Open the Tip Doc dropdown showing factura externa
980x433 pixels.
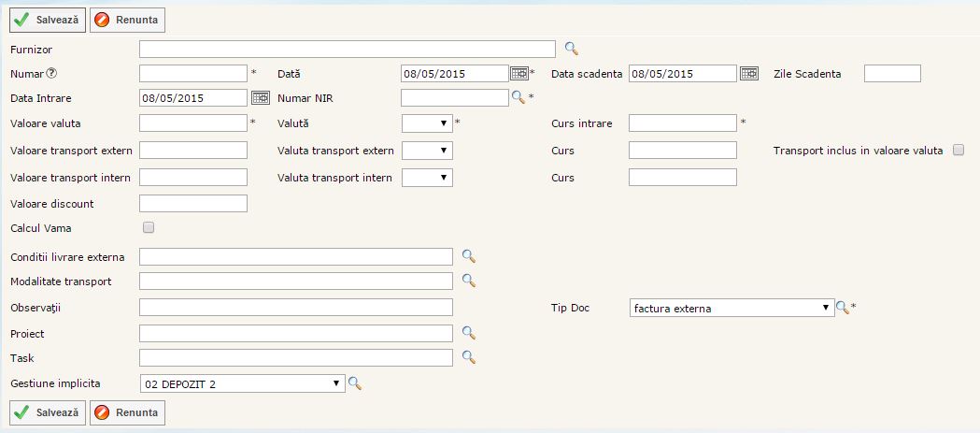click(731, 308)
